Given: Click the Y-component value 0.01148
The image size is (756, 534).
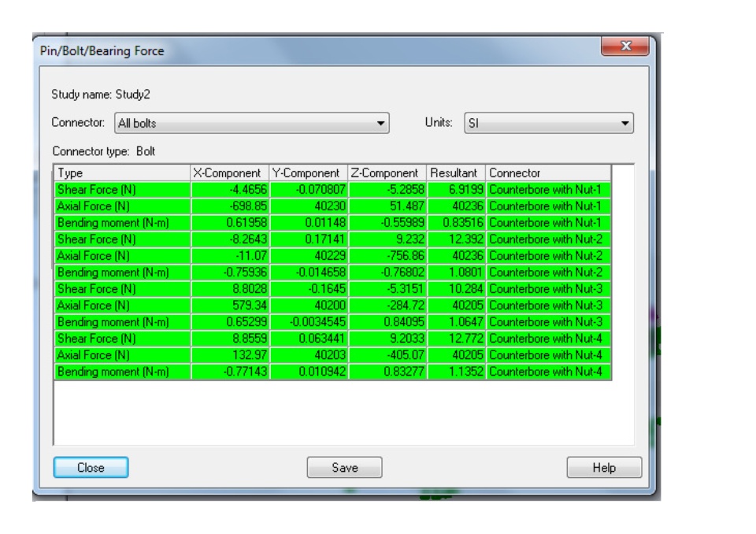Looking at the screenshot, I should coord(325,223).
